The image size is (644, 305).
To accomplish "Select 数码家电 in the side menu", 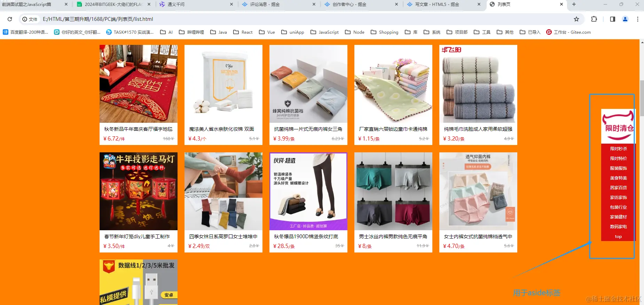I will click(618, 226).
